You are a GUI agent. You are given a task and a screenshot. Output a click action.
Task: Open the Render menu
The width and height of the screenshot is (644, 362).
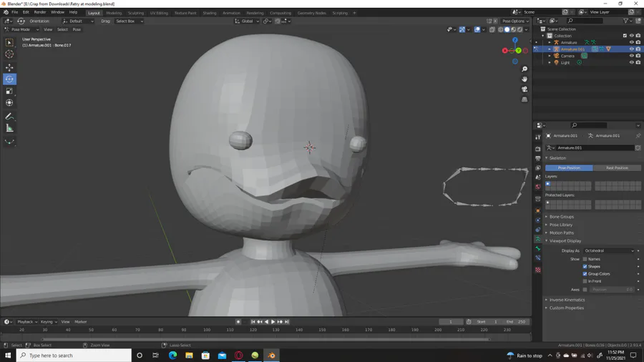40,12
